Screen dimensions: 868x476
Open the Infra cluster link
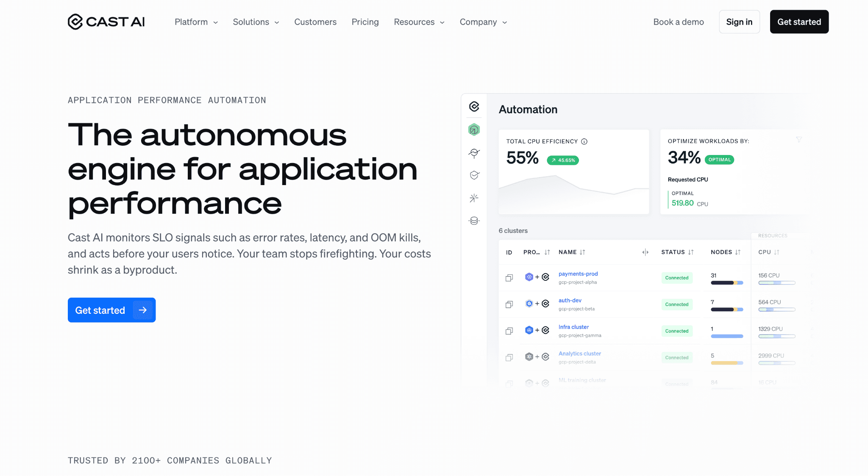pyautogui.click(x=573, y=327)
